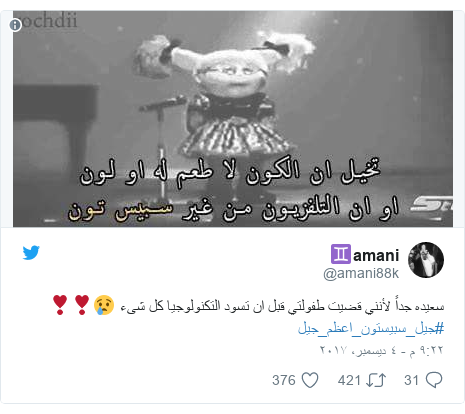Image resolution: width=465 pixels, height=414 pixels.
Task: Open the black-and-white cartoon image
Action: click(x=233, y=119)
